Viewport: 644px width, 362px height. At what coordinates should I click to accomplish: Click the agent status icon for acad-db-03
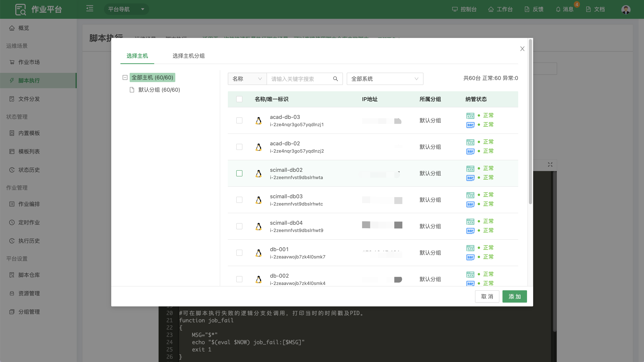[x=470, y=116]
